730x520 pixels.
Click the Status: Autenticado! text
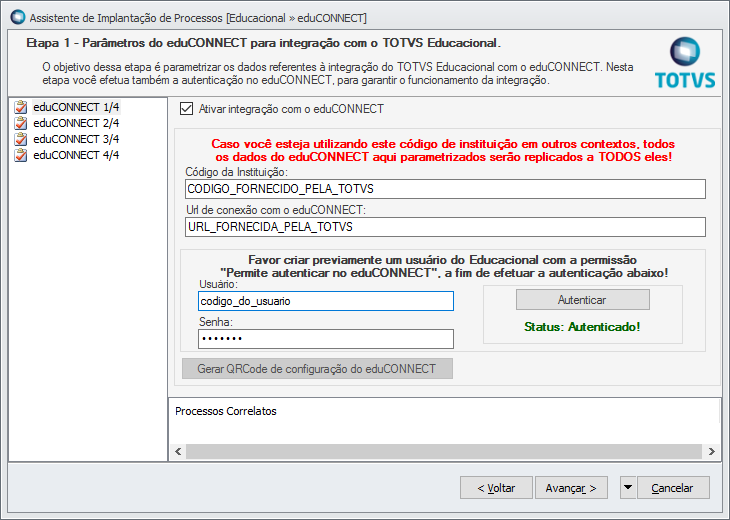click(582, 327)
